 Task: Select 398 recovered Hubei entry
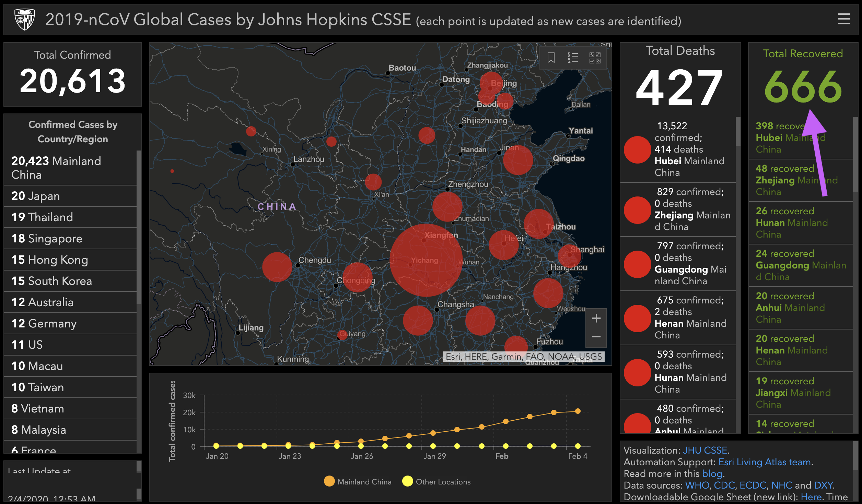pos(801,138)
